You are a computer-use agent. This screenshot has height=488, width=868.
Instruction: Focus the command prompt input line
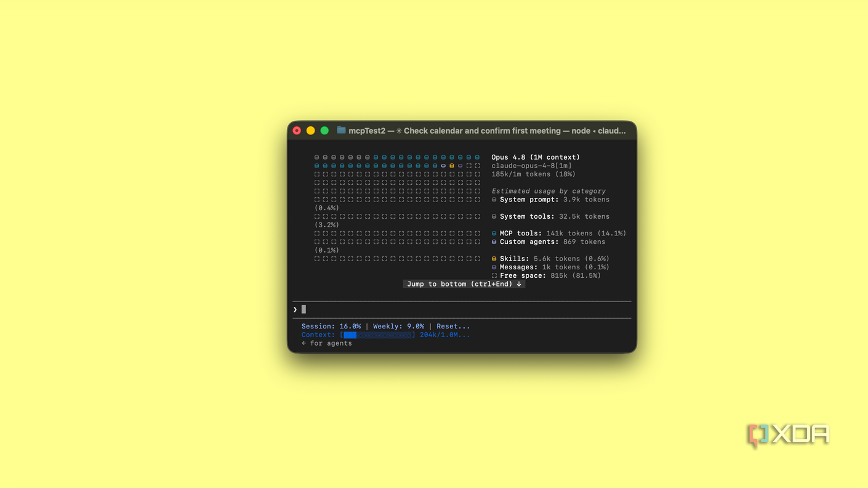[x=462, y=309]
